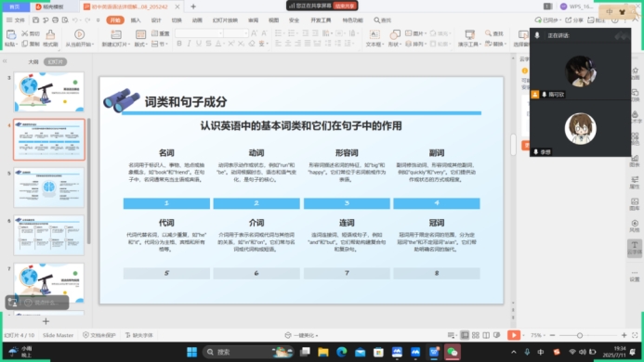Toggle Slide Sorter grid view

coord(476,335)
